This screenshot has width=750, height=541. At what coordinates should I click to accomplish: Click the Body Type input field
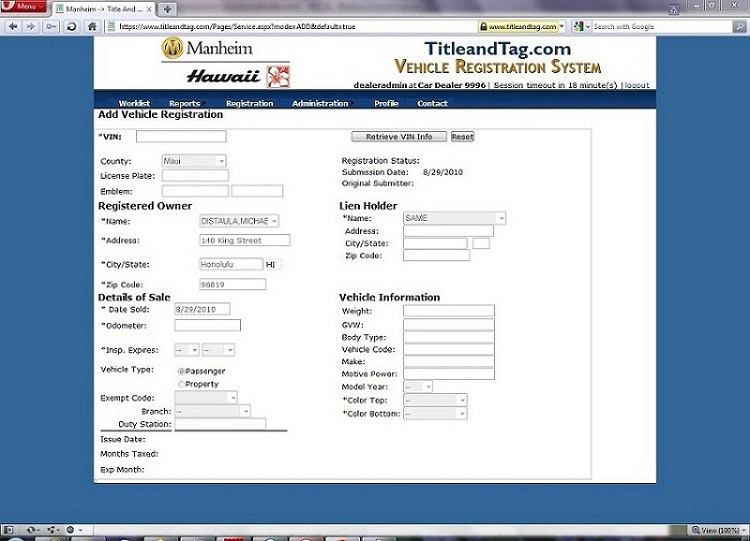click(x=449, y=337)
